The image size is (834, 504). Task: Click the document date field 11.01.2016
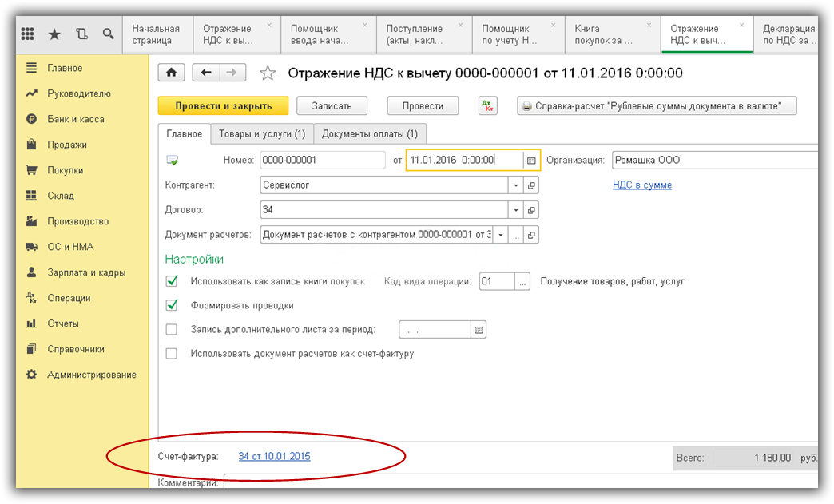(465, 160)
